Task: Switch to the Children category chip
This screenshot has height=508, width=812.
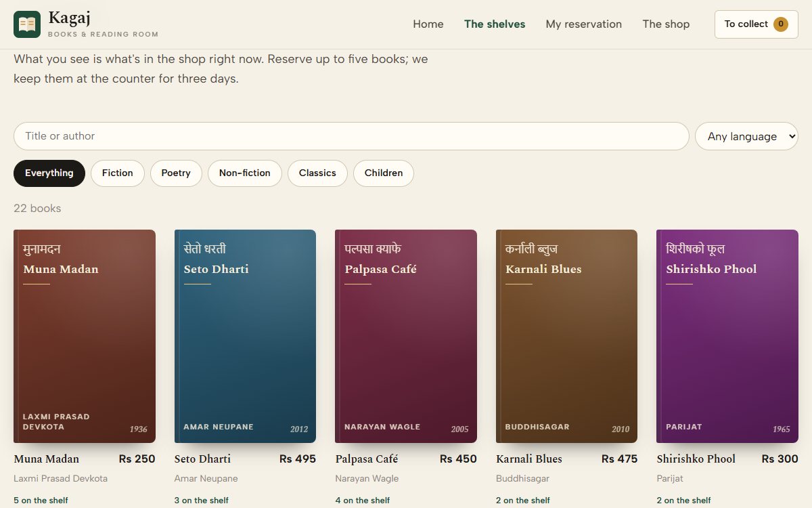Action: tap(384, 173)
